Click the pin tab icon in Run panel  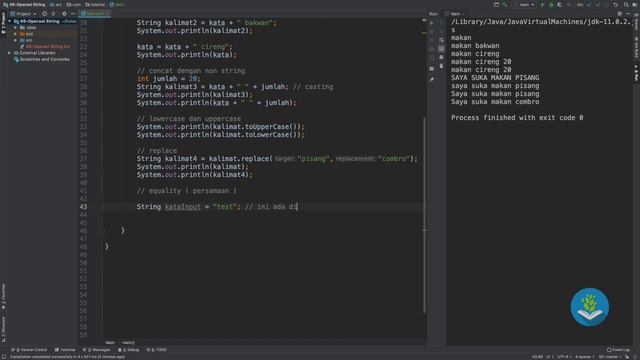pos(432,80)
